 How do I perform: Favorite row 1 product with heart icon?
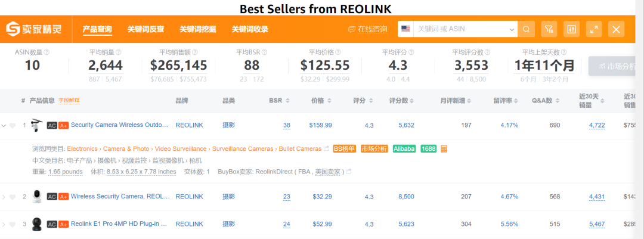point(13,126)
